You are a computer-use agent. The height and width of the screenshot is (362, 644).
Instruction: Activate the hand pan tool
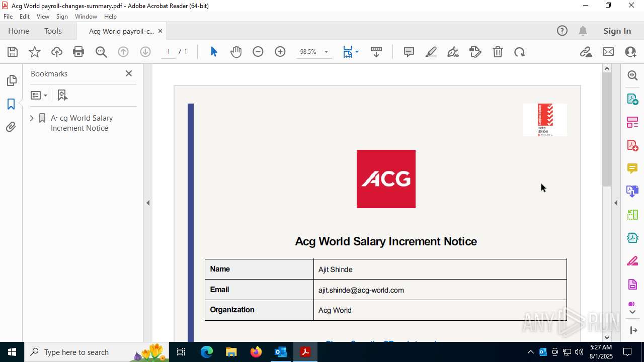[x=236, y=52]
